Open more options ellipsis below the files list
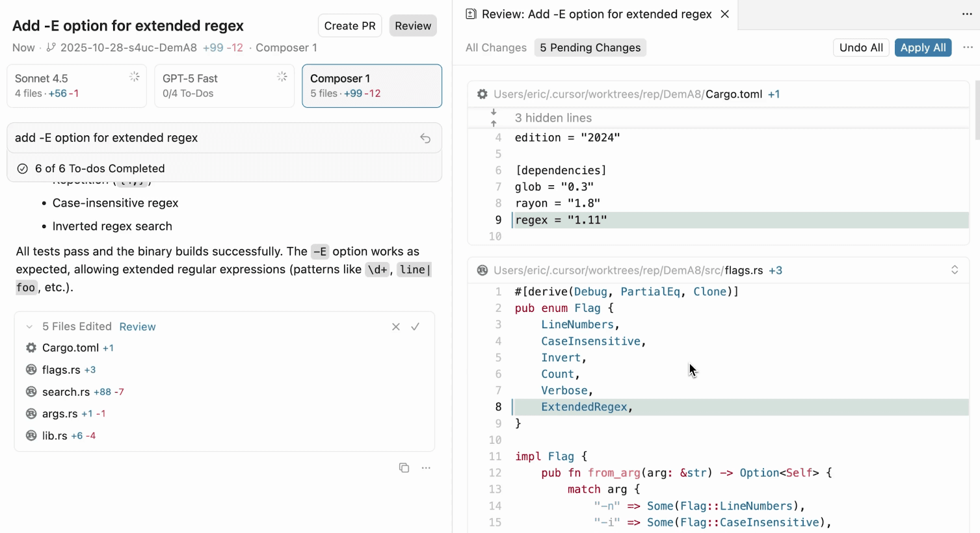980x533 pixels. (426, 468)
